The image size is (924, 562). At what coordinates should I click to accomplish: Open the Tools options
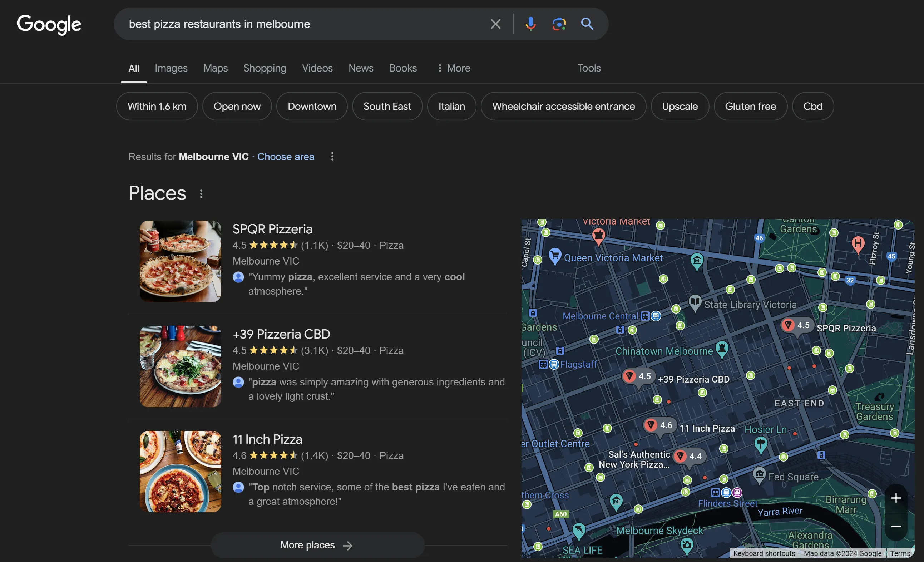click(589, 68)
